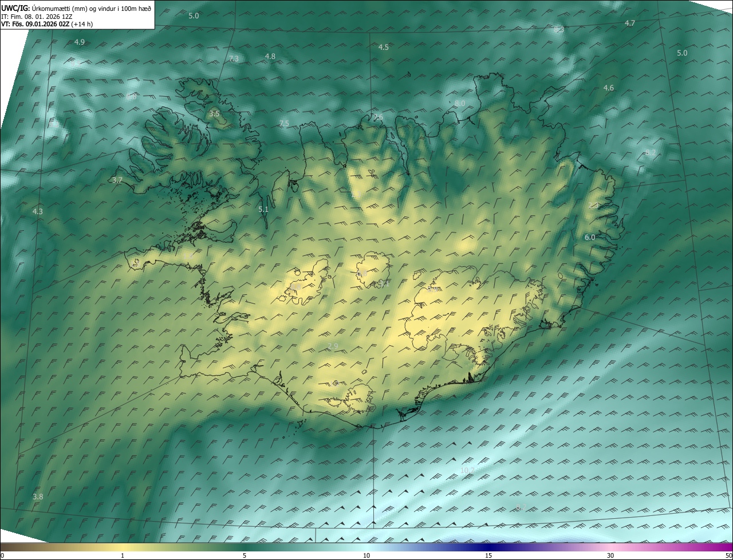The width and height of the screenshot is (733, 560).
Task: Click the title "Úrkomumætti (mm) og vindur í 100m hæð"
Action: pyautogui.click(x=91, y=8)
